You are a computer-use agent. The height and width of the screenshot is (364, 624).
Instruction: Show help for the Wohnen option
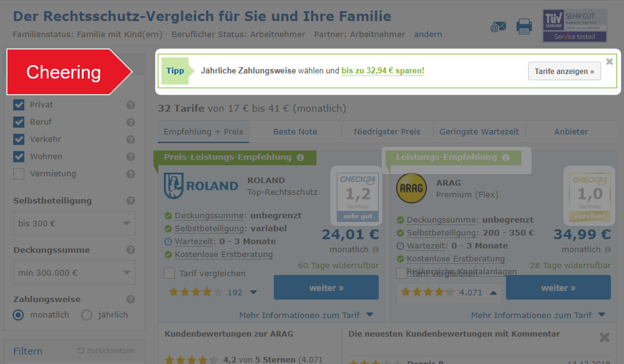(131, 157)
